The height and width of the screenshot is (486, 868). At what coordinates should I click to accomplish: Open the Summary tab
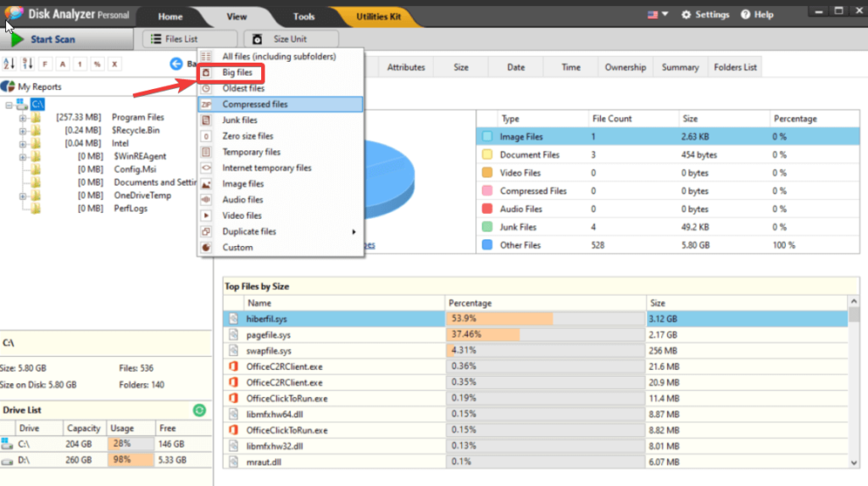point(680,67)
